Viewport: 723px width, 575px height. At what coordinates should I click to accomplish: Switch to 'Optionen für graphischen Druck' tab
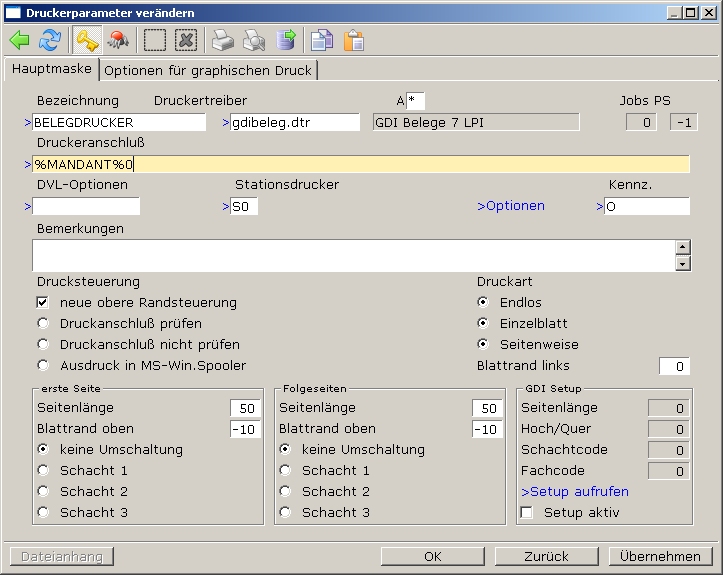pos(208,70)
